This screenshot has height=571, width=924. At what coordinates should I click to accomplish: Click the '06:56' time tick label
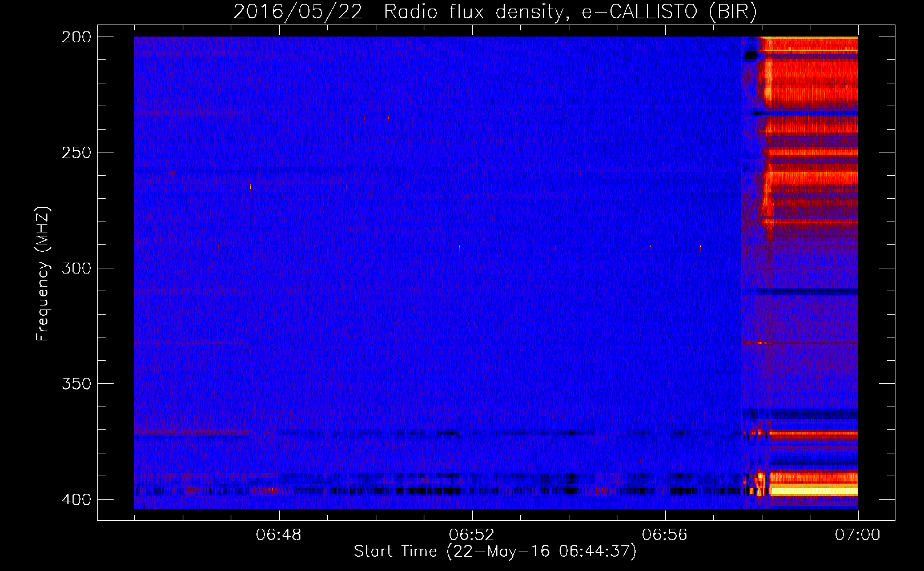(x=665, y=535)
